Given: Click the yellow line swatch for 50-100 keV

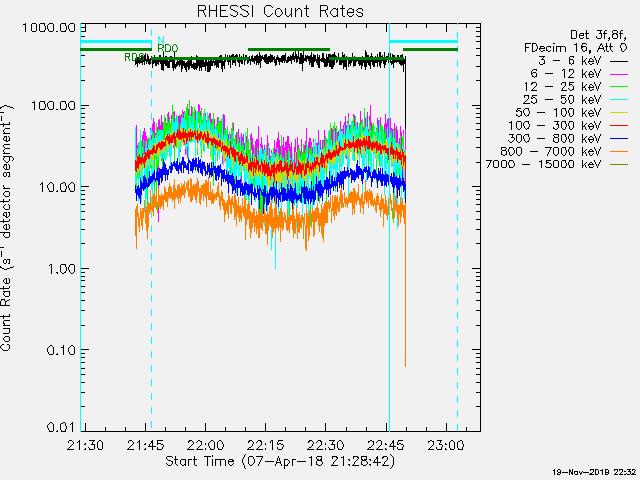Looking at the screenshot, I should tap(619, 113).
